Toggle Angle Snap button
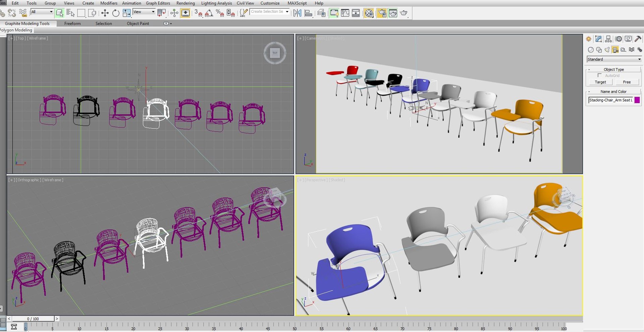This screenshot has height=332, width=644. click(209, 13)
